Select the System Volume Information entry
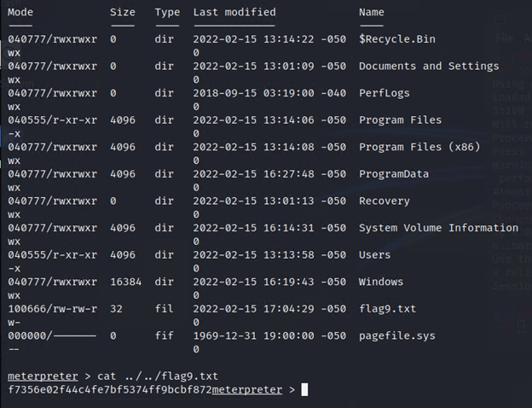This screenshot has height=408, width=532. 438,228
